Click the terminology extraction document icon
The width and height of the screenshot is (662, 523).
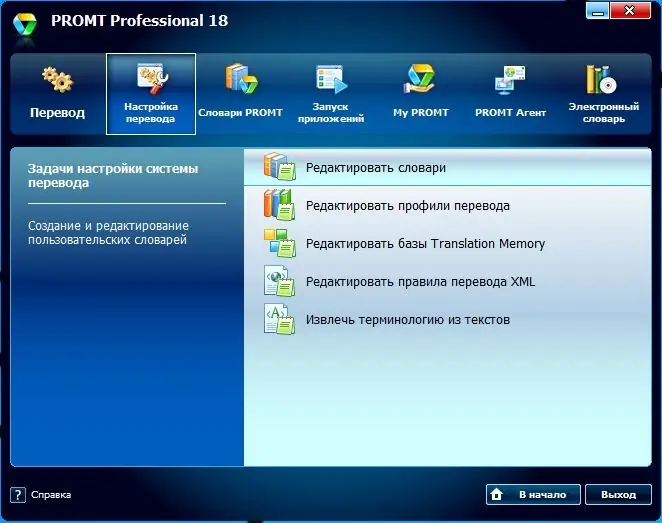coord(279,319)
